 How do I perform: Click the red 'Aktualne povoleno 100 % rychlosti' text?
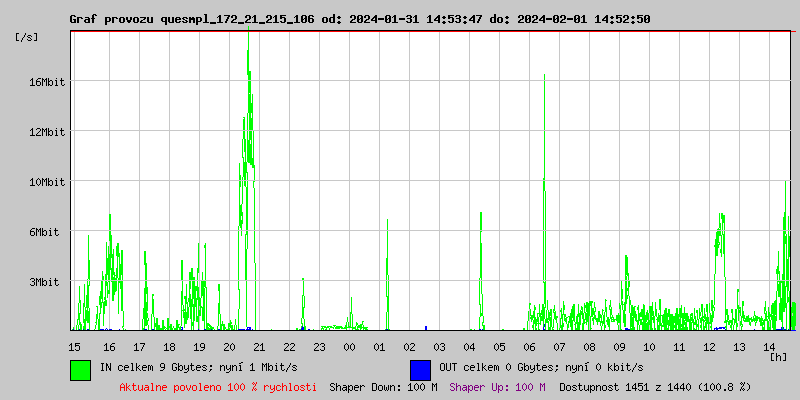coord(218,387)
